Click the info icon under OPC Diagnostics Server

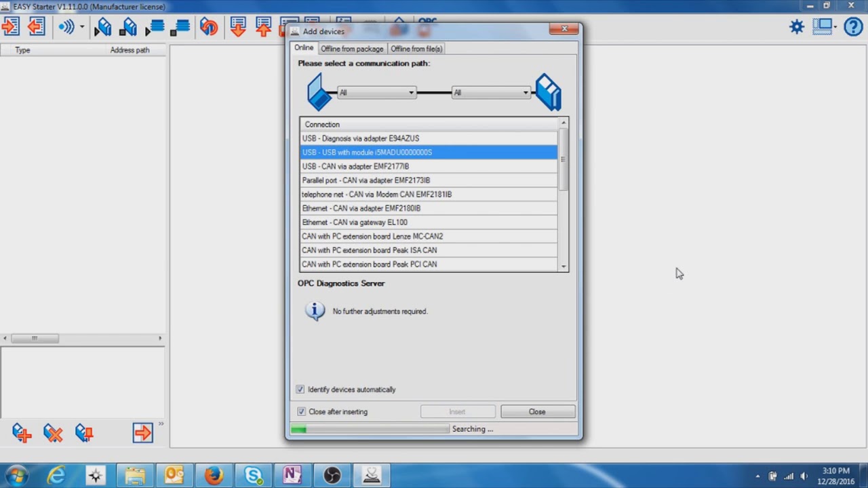[x=315, y=311]
